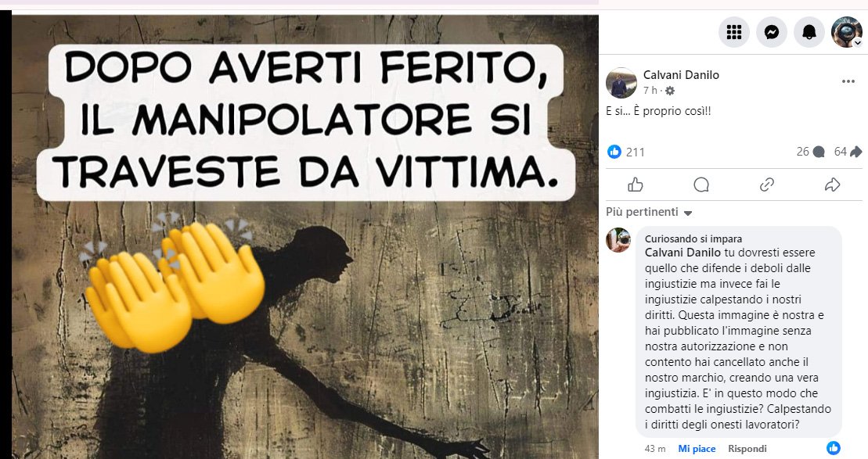Show the 64 shares count
This screenshot has width=868, height=459.
click(848, 152)
